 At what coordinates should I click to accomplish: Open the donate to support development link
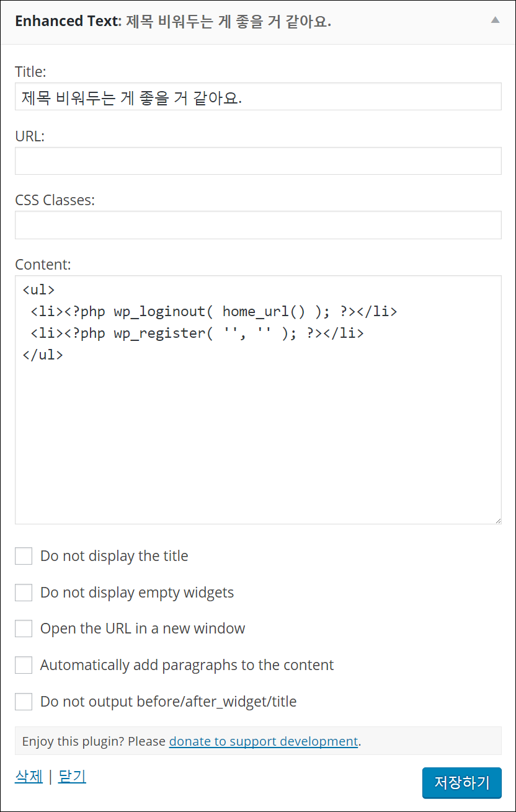coord(263,741)
